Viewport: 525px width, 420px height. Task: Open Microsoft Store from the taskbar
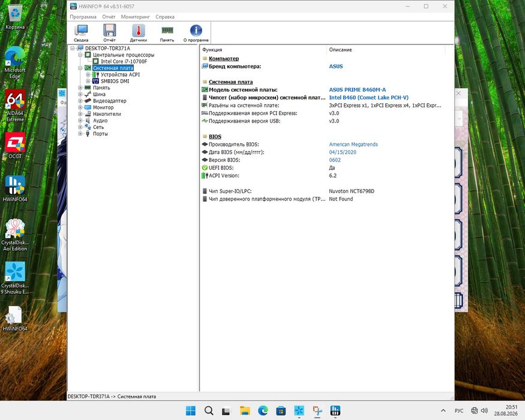click(x=281, y=410)
